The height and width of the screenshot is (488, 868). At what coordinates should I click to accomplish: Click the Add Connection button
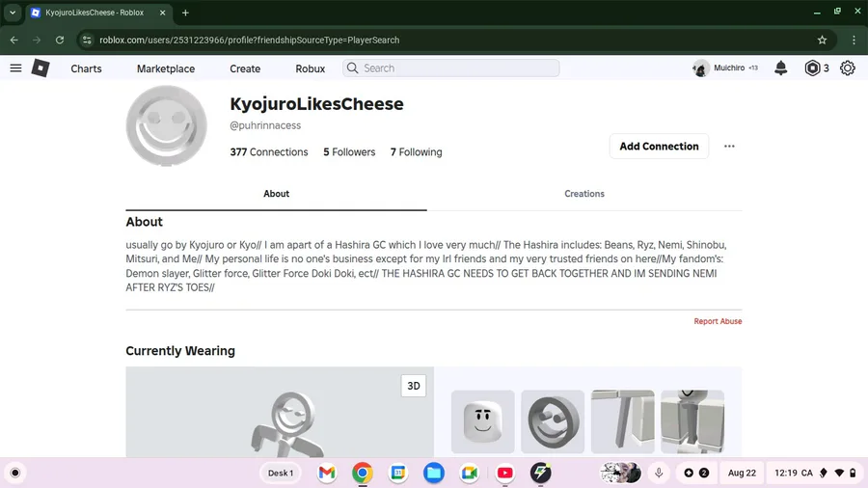(659, 146)
